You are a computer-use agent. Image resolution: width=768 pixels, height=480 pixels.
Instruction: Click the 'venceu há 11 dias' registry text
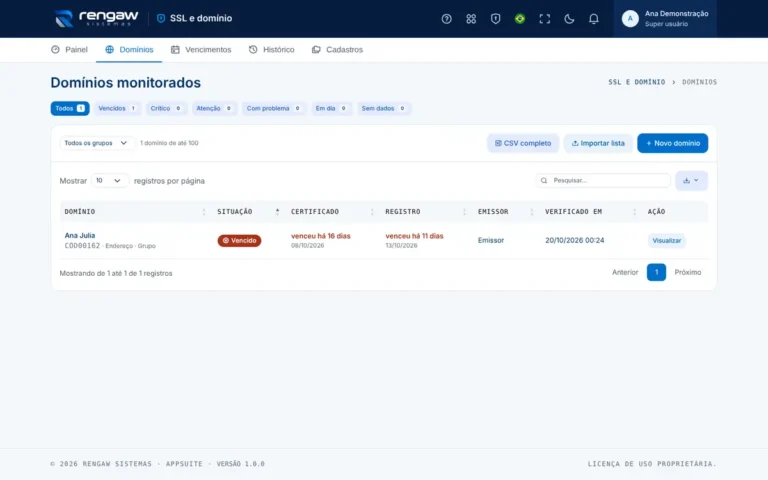[414, 236]
